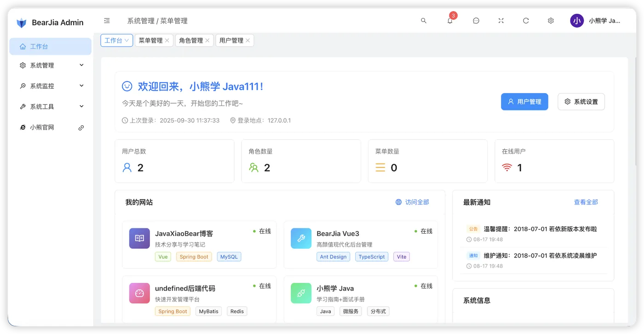Click the 小熊学 Java link-chain icon

301,293
